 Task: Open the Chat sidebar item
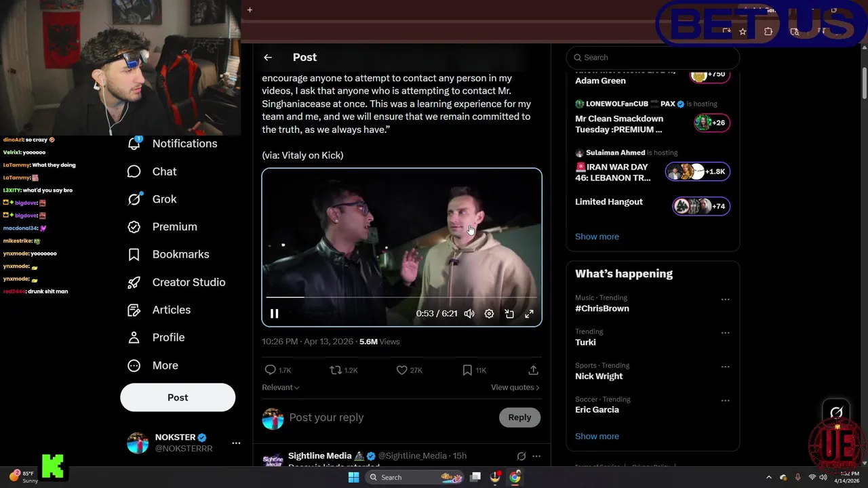tap(152, 171)
